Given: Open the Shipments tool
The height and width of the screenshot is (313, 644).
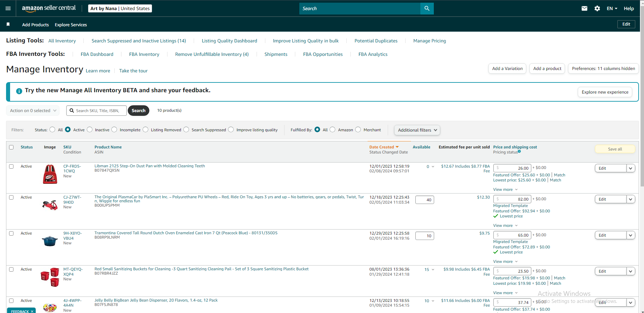Looking at the screenshot, I should click(x=276, y=54).
